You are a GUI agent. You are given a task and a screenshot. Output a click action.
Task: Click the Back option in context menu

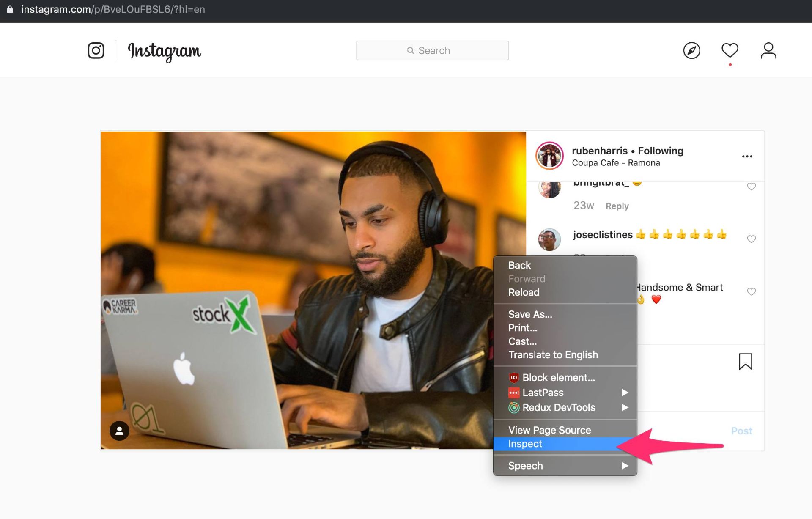pos(520,265)
